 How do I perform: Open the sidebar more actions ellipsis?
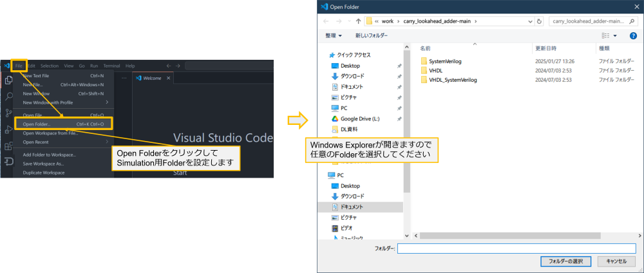[x=124, y=78]
